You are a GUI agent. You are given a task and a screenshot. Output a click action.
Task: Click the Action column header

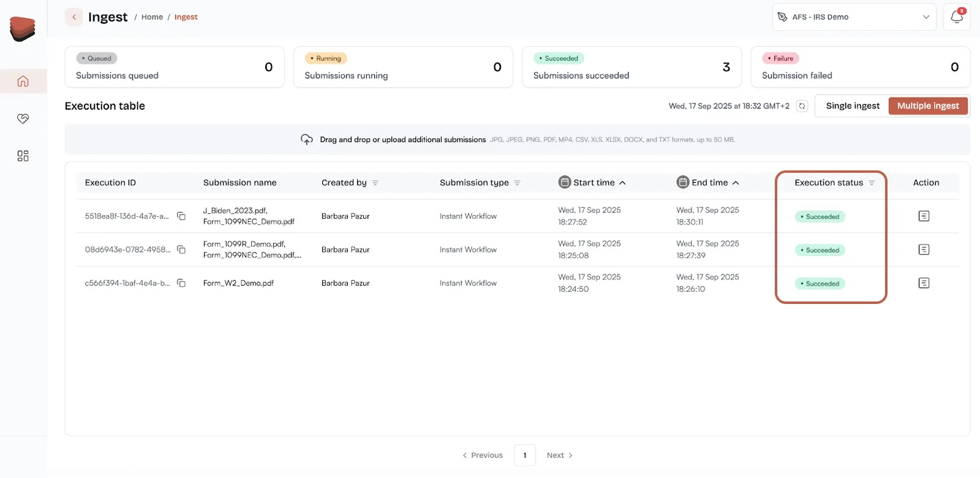tap(926, 183)
